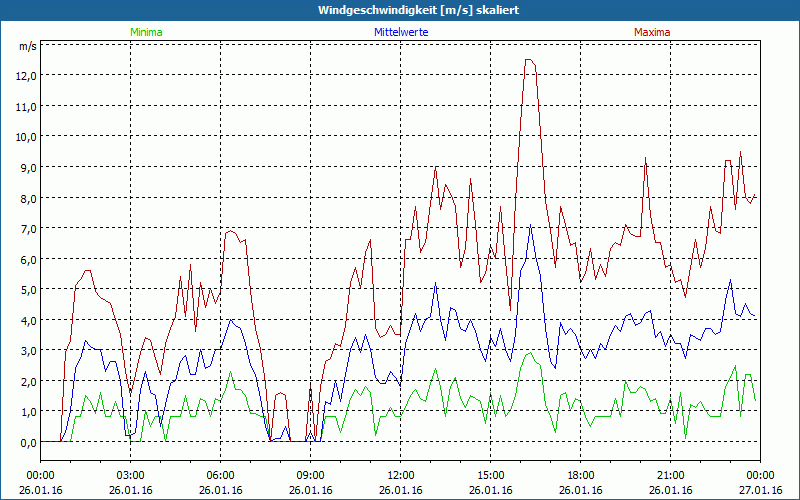800x500 pixels.
Task: Click the m/s unit label on y-axis
Action: point(27,46)
